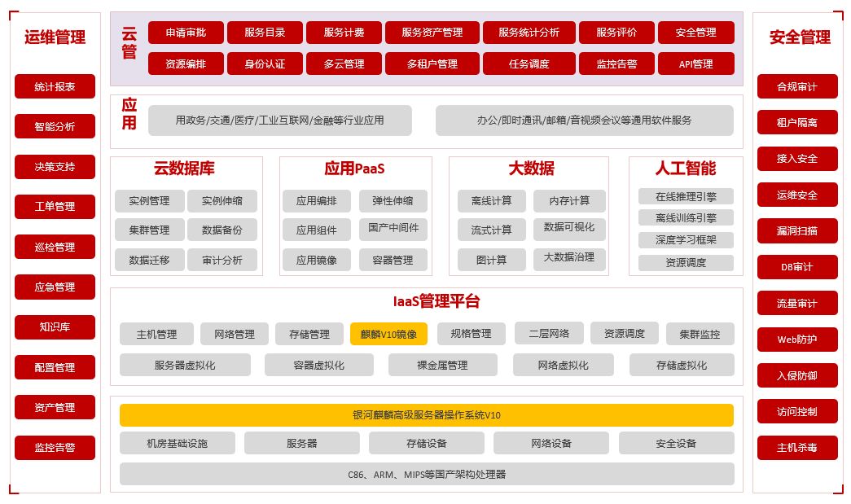The height and width of the screenshot is (504, 851).
Task: Click the 办公/即时通讯 通用软件服务 box
Action: (585, 121)
